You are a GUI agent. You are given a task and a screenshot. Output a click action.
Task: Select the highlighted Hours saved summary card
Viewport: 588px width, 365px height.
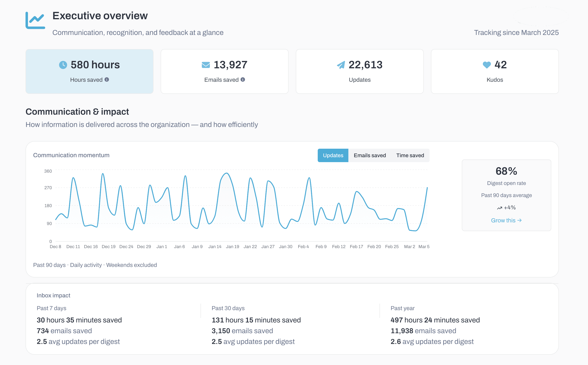[89, 71]
